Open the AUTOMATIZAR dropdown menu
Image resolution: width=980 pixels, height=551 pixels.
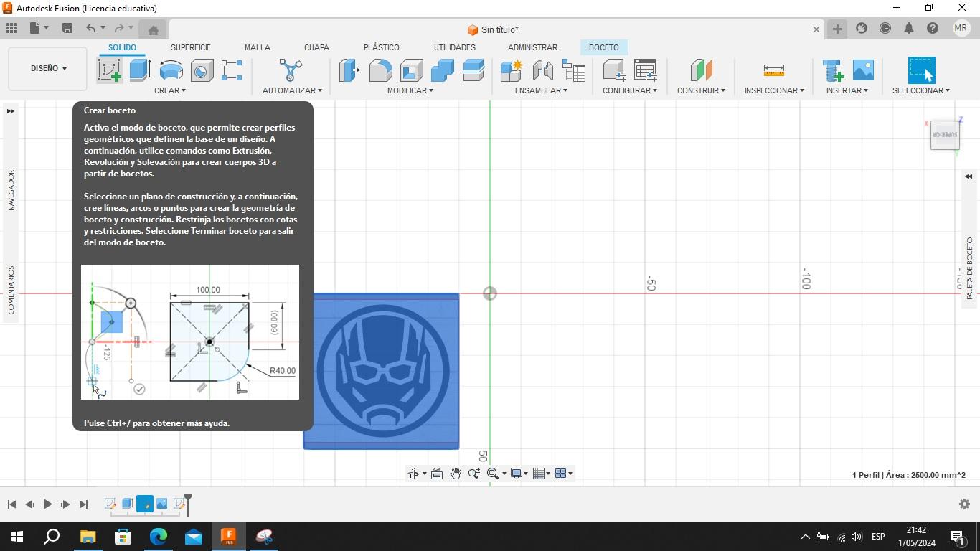292,90
